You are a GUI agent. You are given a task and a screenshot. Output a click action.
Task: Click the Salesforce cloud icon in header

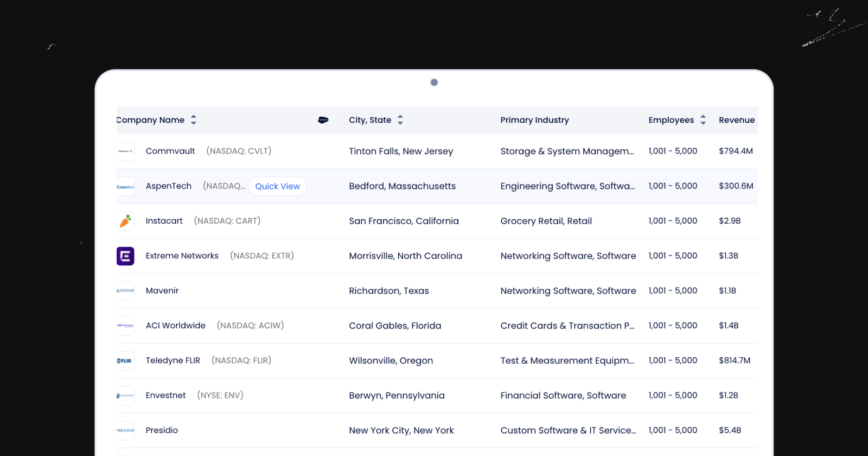point(323,120)
